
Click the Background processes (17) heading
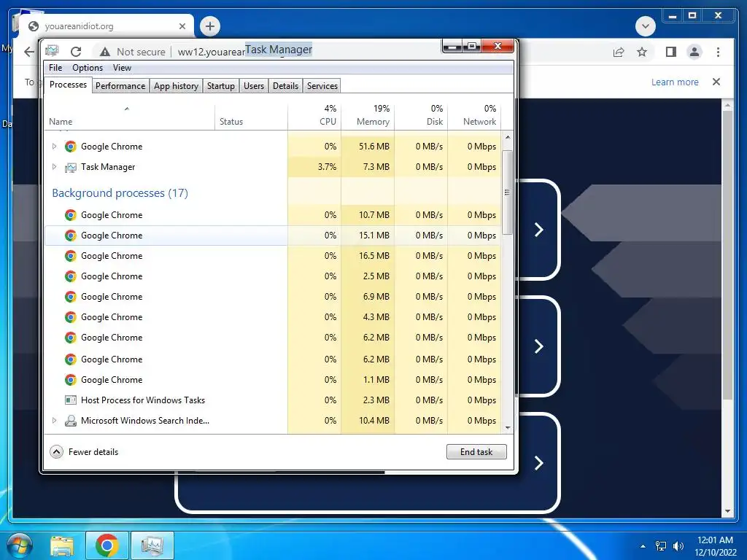(x=120, y=192)
